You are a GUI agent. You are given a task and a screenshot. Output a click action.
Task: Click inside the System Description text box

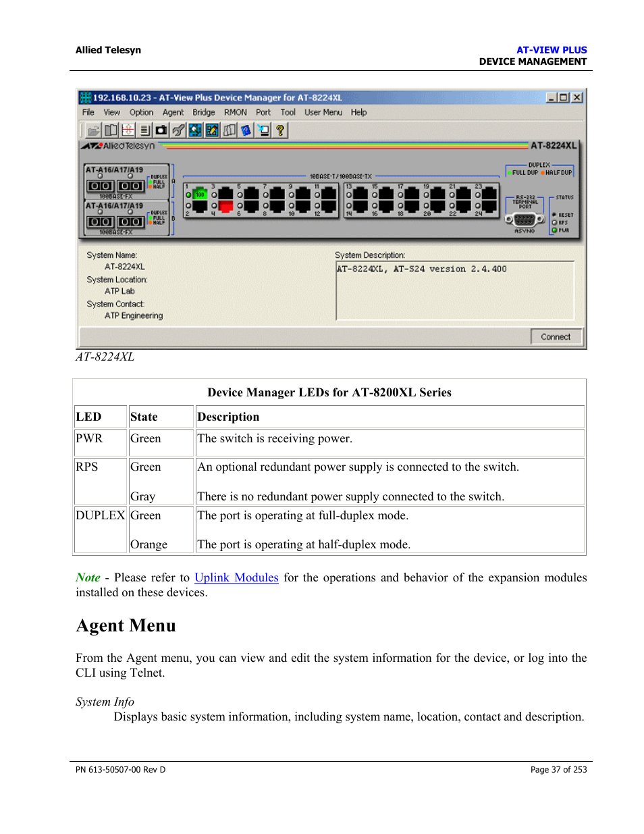click(x=455, y=290)
